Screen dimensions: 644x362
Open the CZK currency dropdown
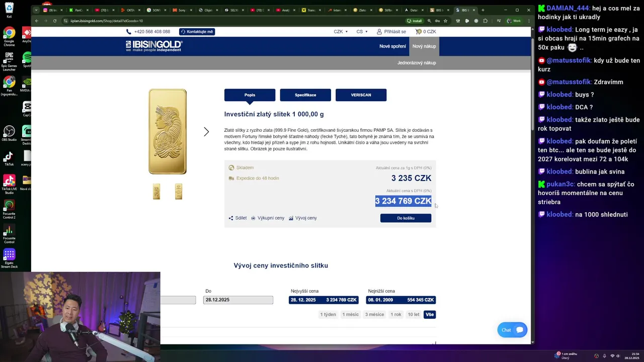(x=341, y=32)
